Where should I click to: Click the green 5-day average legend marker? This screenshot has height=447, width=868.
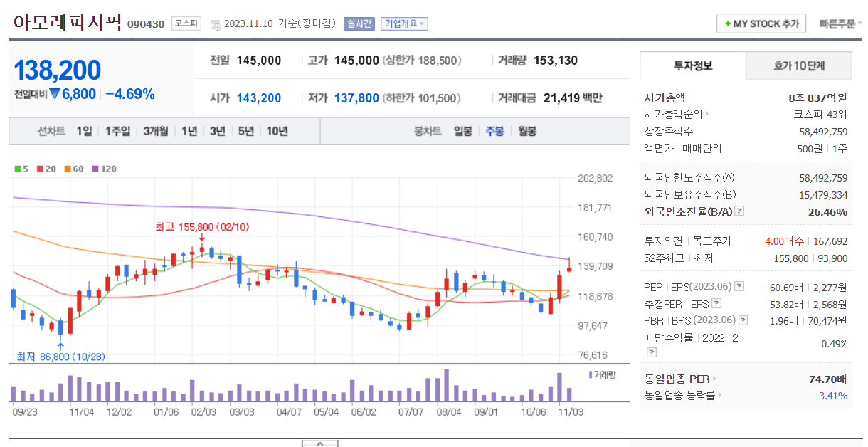[x=17, y=169]
